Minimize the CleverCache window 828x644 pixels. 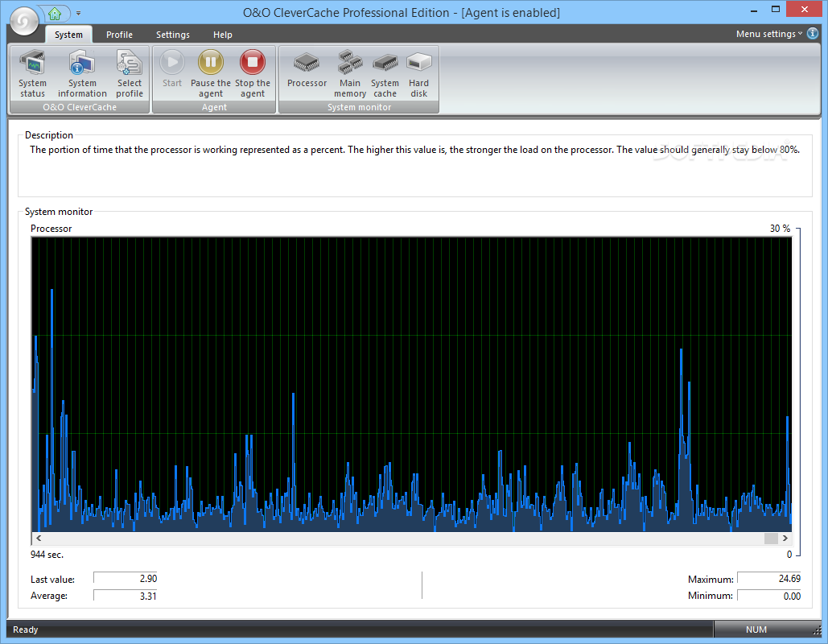click(x=754, y=10)
